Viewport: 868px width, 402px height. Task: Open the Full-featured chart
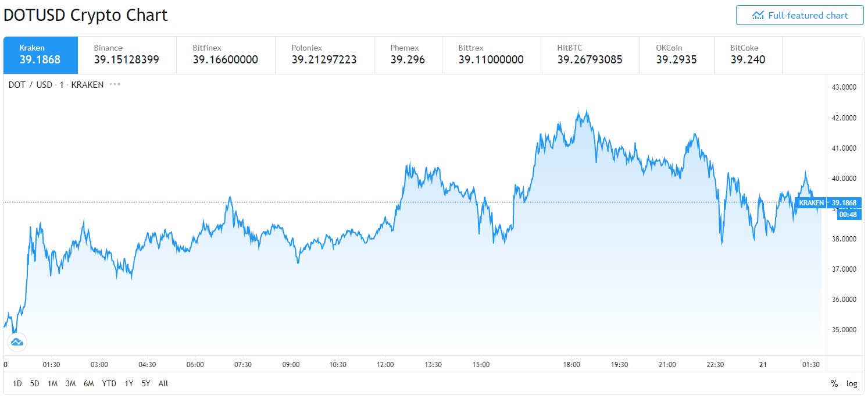799,16
